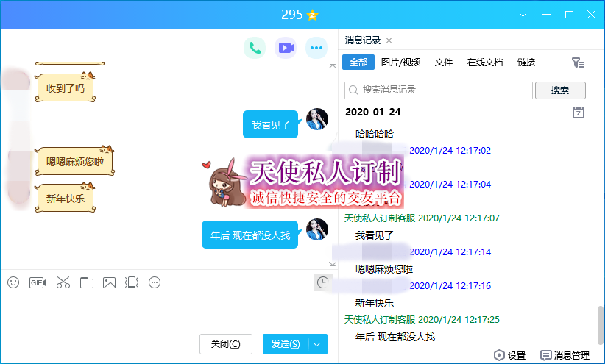Switch to the 在线文档 tab
Image resolution: width=605 pixels, height=364 pixels.
click(485, 63)
